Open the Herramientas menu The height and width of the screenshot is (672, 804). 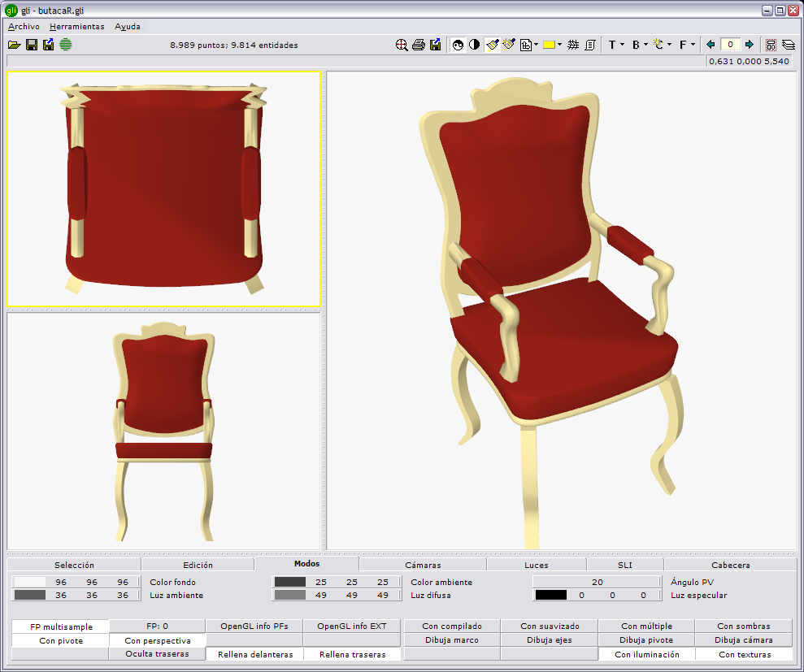76,26
